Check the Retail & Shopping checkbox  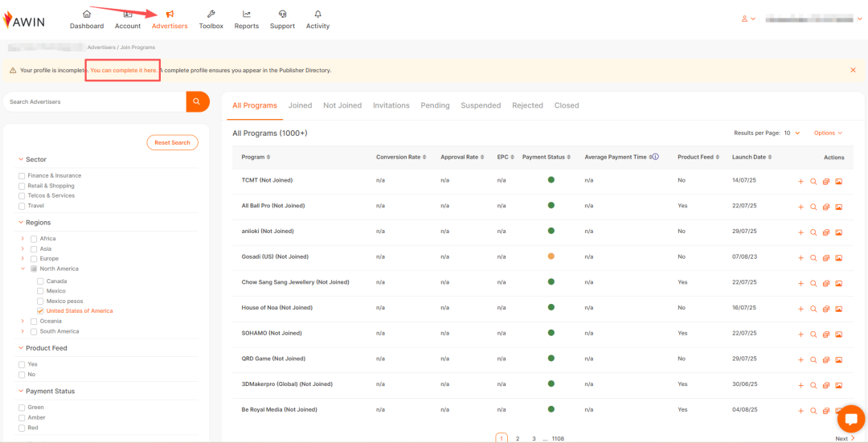point(22,186)
